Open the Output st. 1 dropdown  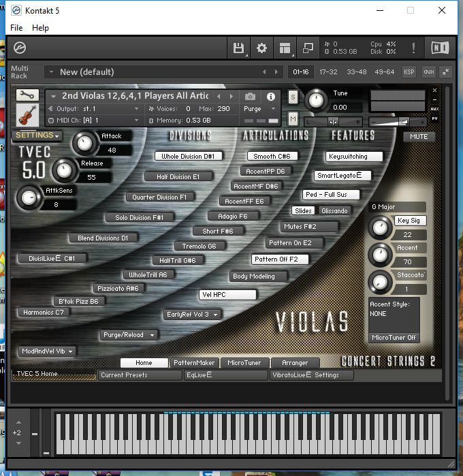pos(93,109)
